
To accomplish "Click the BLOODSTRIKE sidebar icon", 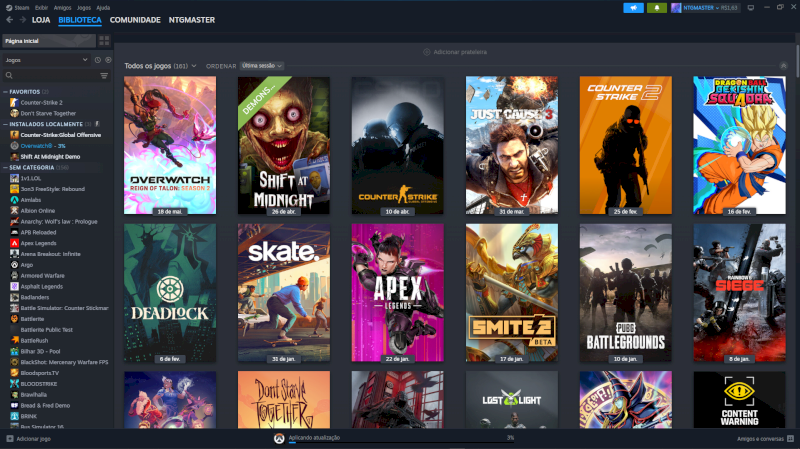I will point(14,384).
